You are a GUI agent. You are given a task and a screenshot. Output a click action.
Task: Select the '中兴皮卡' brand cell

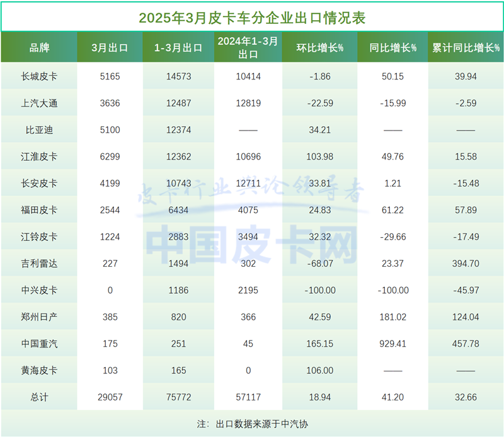coord(39,290)
